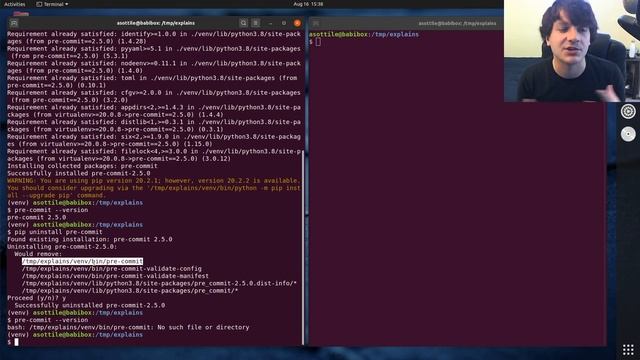Click the pre_commit-2.5.0.dist-info path line
Viewport: 640px width, 360px height.
click(159, 283)
